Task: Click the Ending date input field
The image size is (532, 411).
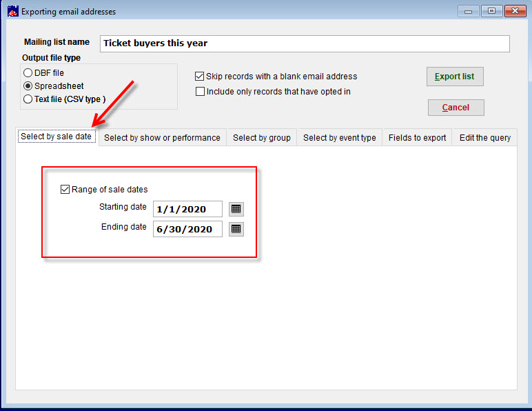Action: (187, 229)
